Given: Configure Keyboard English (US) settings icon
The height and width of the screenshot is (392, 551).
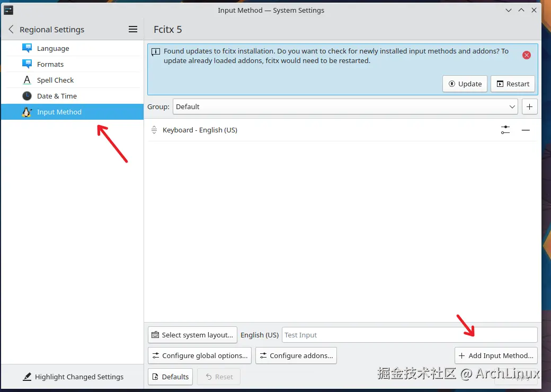Looking at the screenshot, I should click(505, 130).
